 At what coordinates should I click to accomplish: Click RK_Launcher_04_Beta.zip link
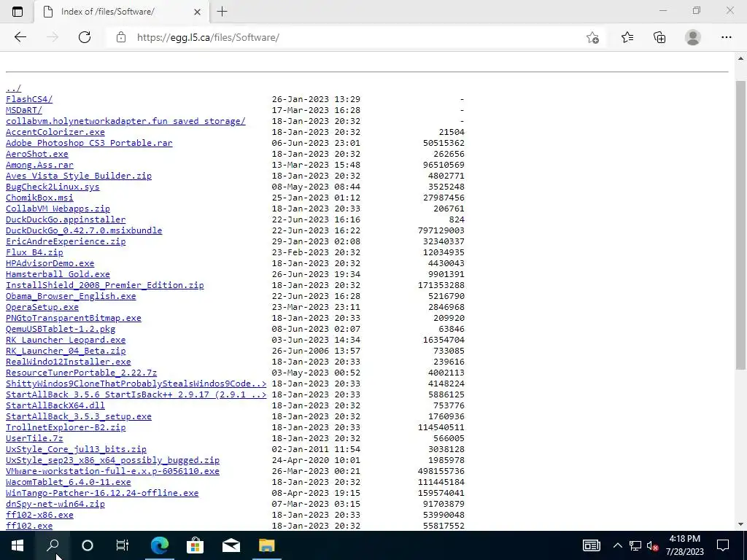point(66,351)
